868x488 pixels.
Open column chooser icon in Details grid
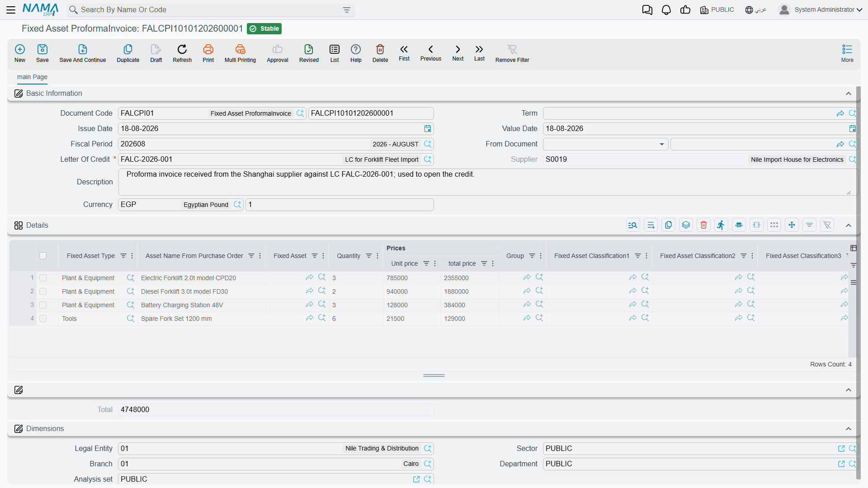(854, 248)
